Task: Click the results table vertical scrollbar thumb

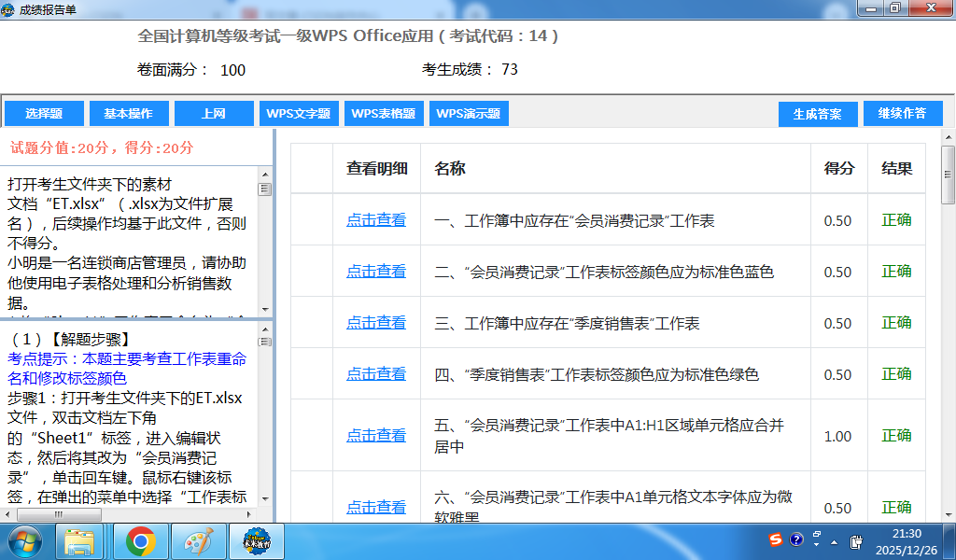Action: pyautogui.click(x=949, y=175)
